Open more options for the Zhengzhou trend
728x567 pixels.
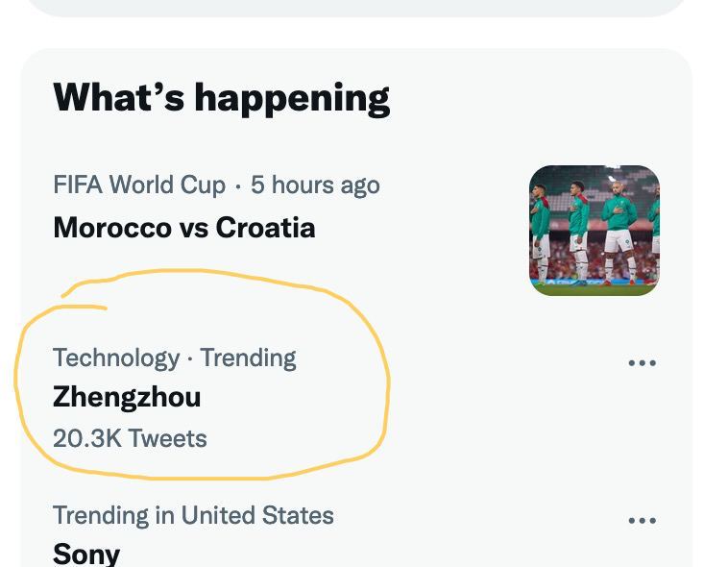point(642,363)
